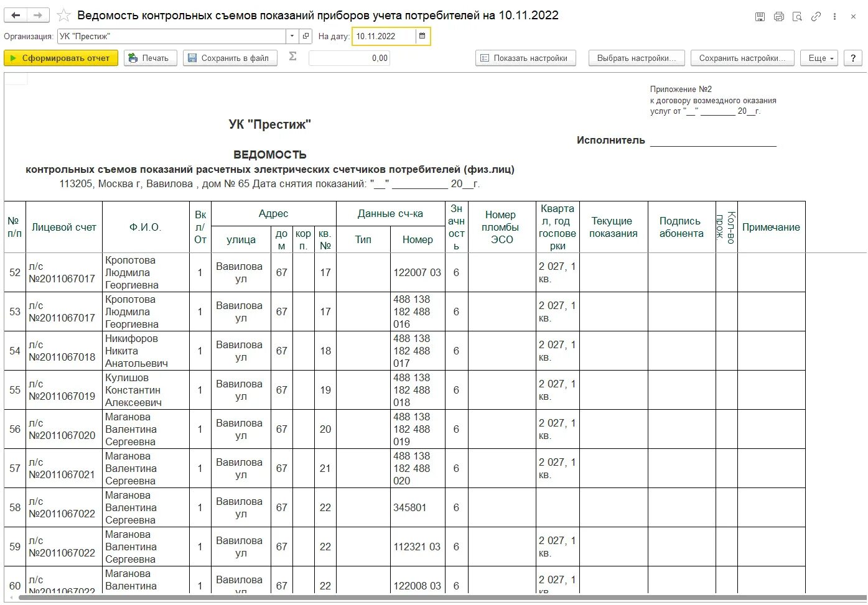Select the ВЕДОМОСТЬ heading text
The image size is (868, 605).
pyautogui.click(x=269, y=155)
